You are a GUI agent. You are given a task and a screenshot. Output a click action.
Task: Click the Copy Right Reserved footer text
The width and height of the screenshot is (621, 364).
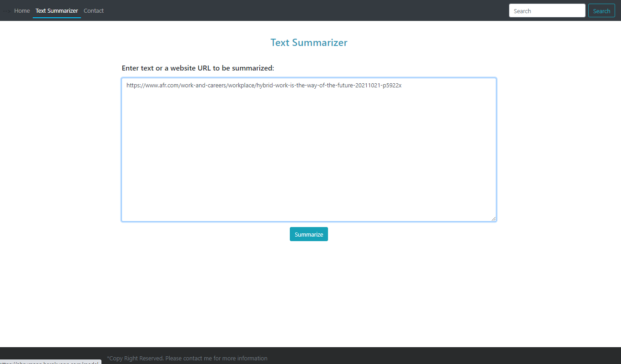187,358
